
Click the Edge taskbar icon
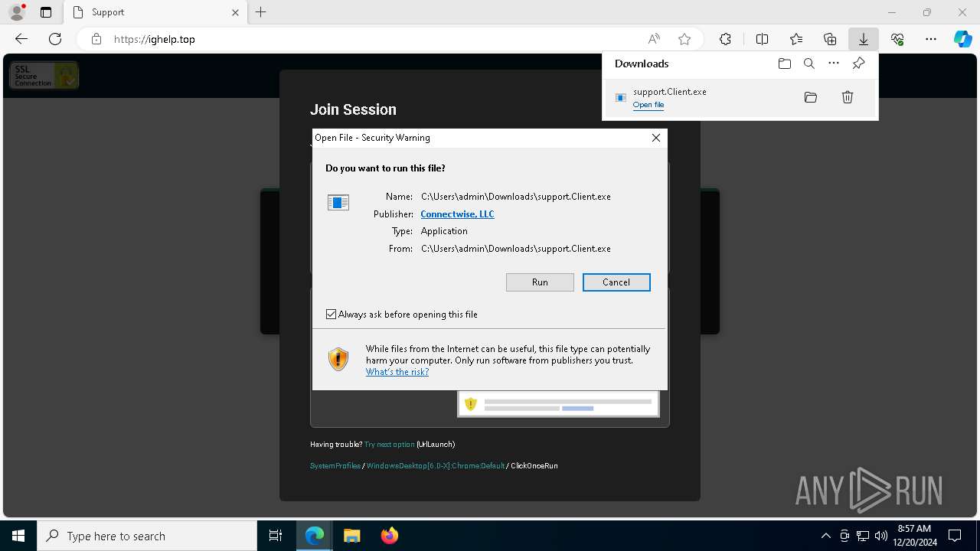(315, 536)
